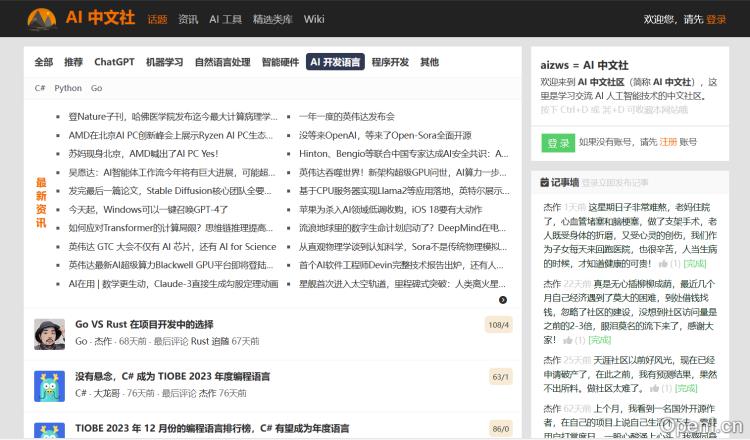Viewport: 750px width, 440px height.
Task: Click the 108/4 reply count badge
Action: pos(498,325)
